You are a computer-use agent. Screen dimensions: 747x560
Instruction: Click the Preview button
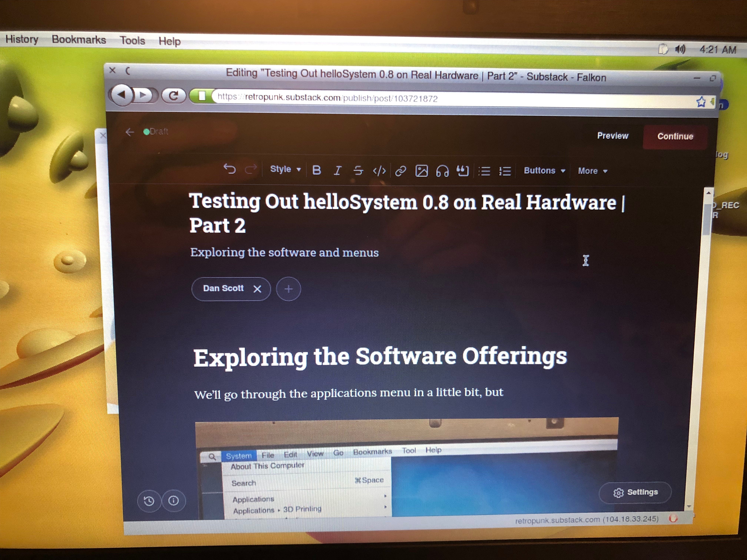[613, 136]
